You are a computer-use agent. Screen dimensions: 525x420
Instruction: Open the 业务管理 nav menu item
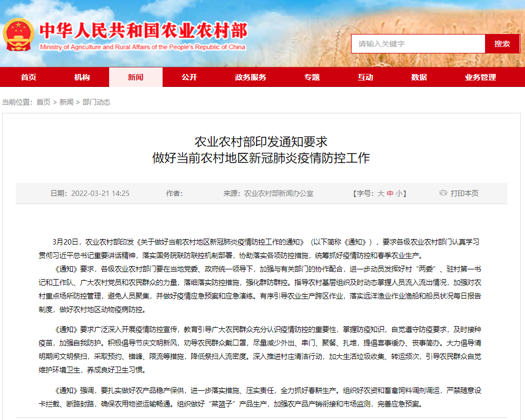(481, 77)
